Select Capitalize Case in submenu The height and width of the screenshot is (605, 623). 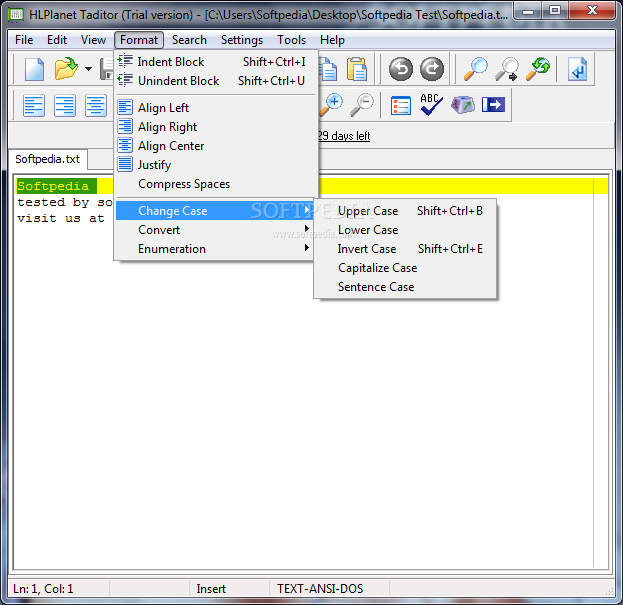coord(405,268)
